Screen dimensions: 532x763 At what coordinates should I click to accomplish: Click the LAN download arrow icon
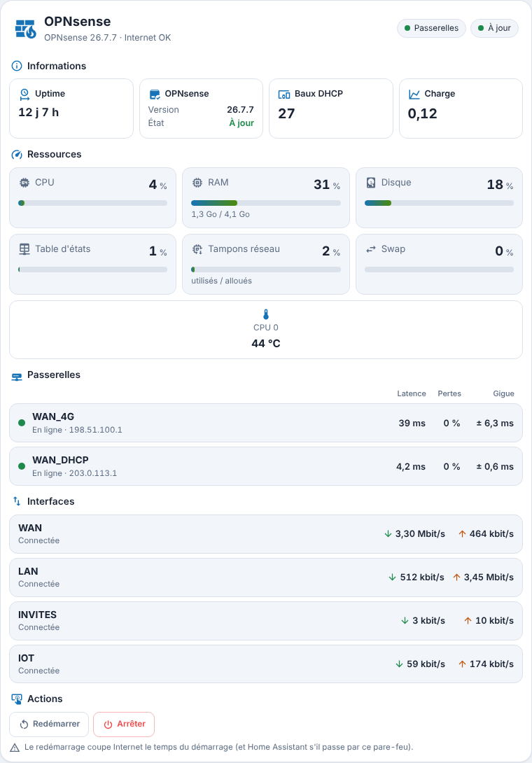(x=392, y=577)
